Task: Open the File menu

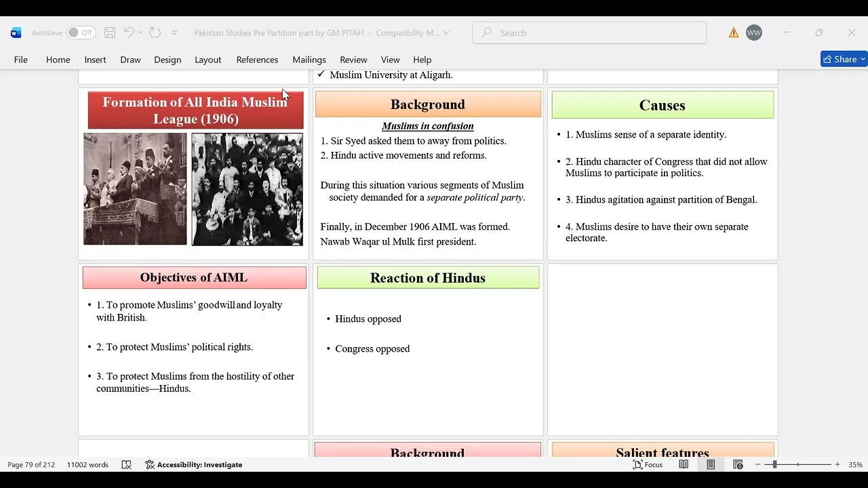Action: tap(21, 60)
